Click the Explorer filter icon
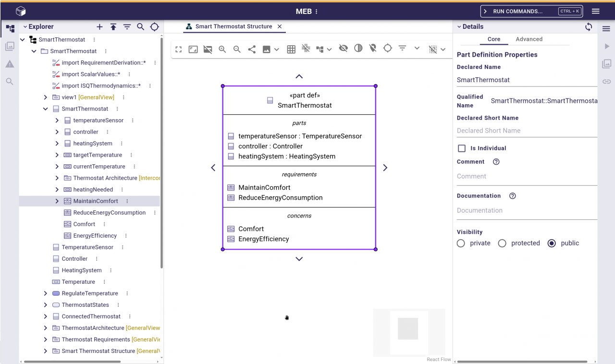 click(127, 27)
